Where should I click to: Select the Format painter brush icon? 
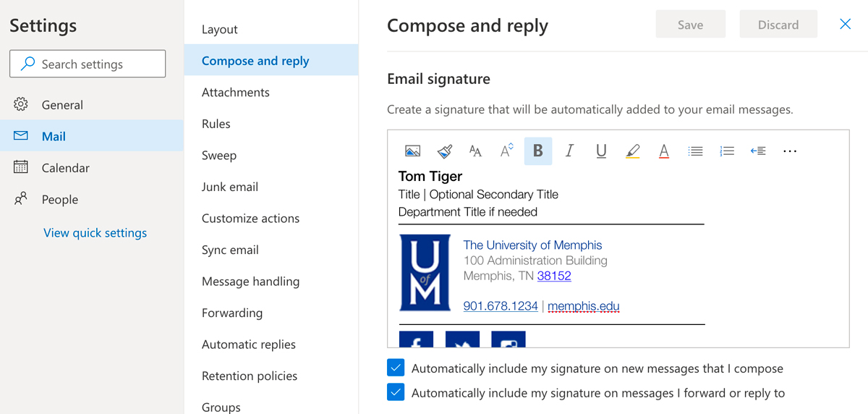445,151
